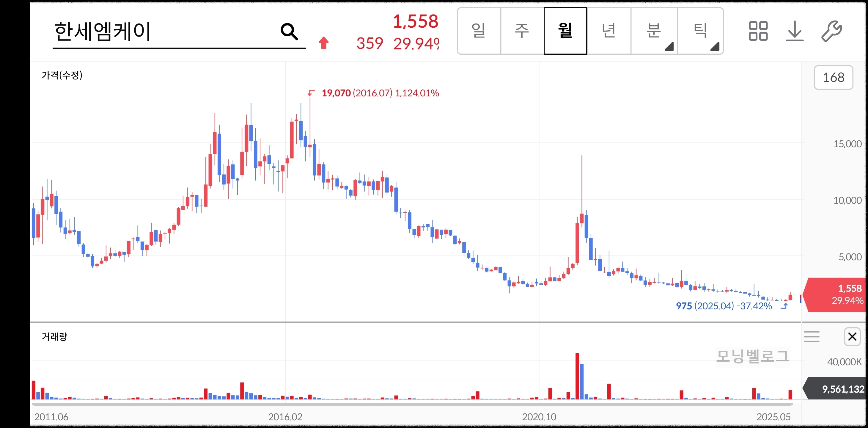868x428 pixels.
Task: Click the low price marker arrow
Action: [784, 306]
